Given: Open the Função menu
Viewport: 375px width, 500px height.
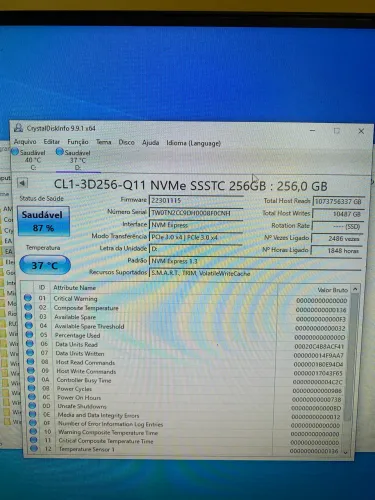Looking at the screenshot, I should pyautogui.click(x=78, y=142).
